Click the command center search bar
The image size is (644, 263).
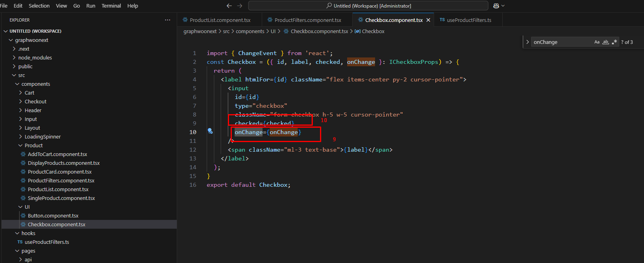click(368, 6)
